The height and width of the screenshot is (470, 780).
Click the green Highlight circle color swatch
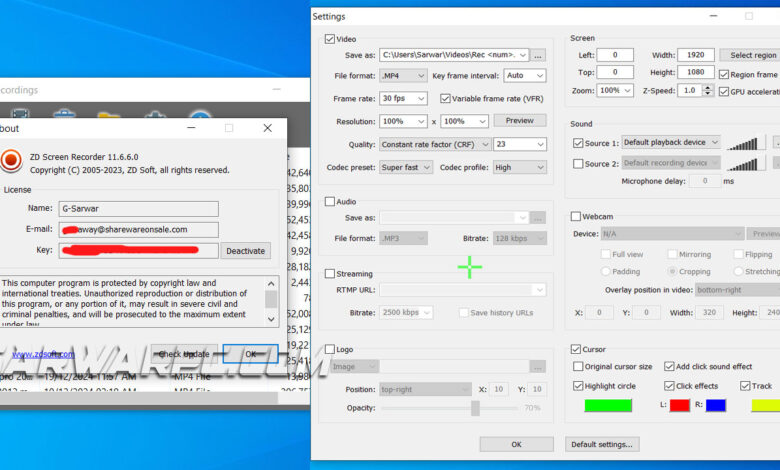point(608,405)
